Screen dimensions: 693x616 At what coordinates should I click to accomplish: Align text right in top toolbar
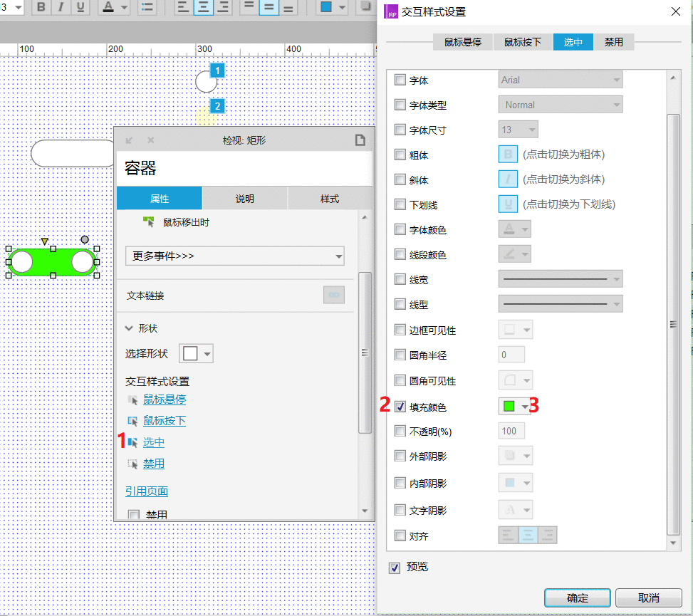[223, 7]
